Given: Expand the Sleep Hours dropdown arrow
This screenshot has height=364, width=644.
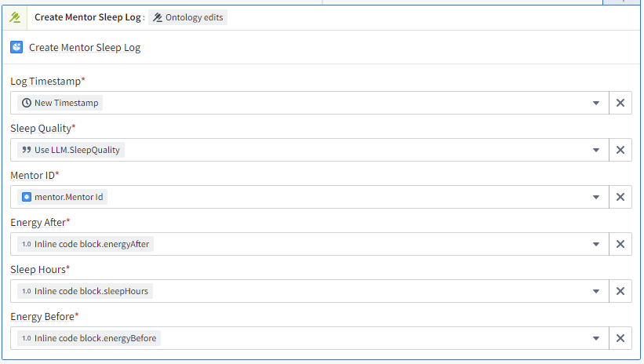Looking at the screenshot, I should [x=597, y=291].
